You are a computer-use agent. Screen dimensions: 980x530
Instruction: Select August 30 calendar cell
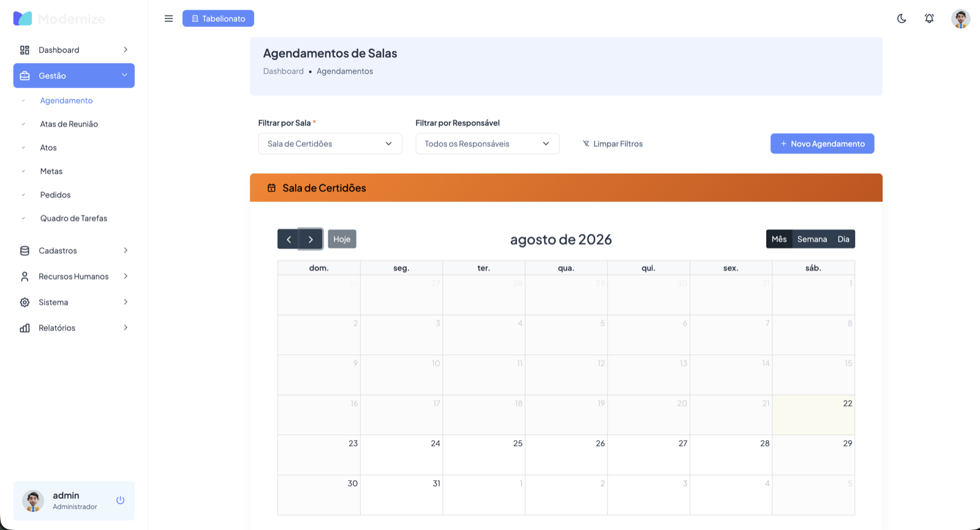point(319,495)
